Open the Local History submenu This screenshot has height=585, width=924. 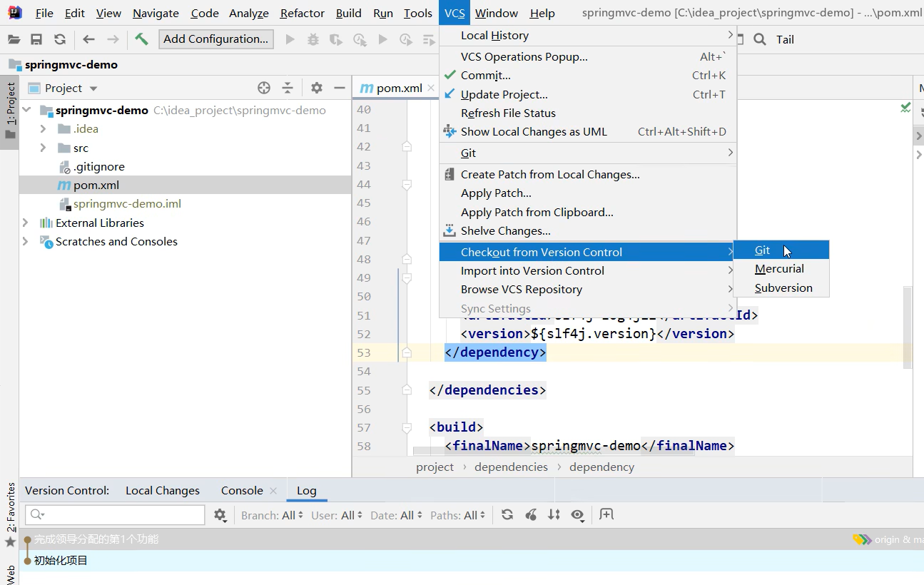[587, 36]
